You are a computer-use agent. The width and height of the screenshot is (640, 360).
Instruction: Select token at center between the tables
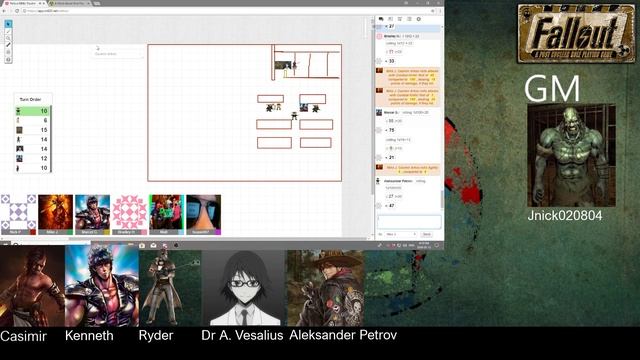(x=294, y=116)
